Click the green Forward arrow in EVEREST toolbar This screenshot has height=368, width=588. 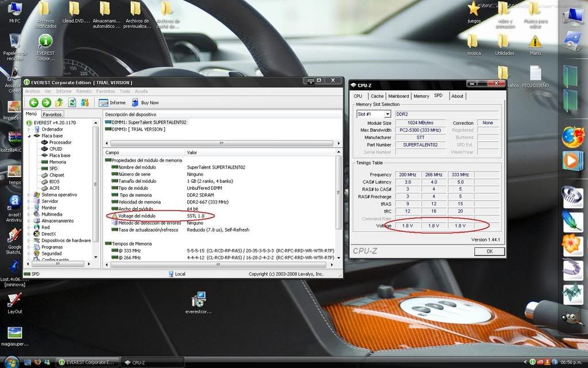click(47, 102)
